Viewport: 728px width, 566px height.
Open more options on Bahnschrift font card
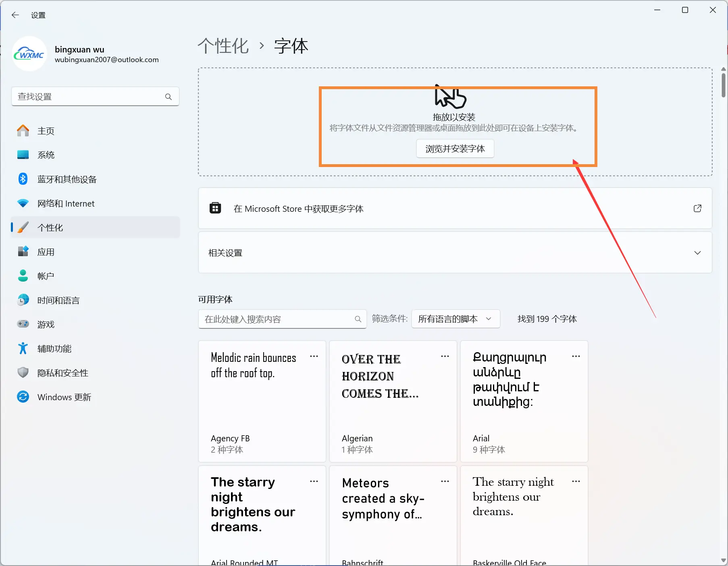point(445,481)
